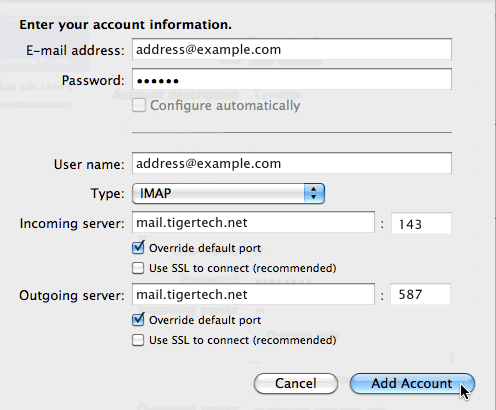This screenshot has height=410, width=496.
Task: Click the "Enter your account information." heading
Action: (125, 25)
